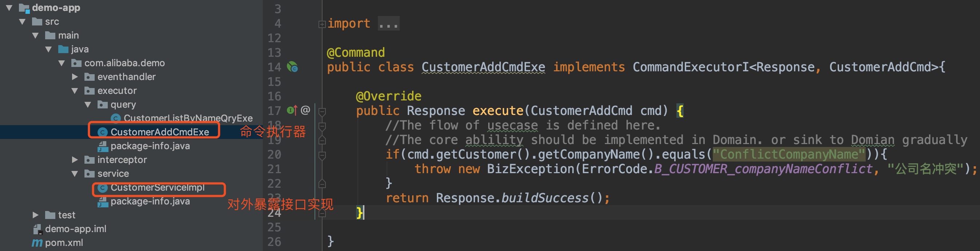Image resolution: width=980 pixels, height=251 pixels.
Task: Toggle the fold marker on the execute method line
Action: (322, 111)
